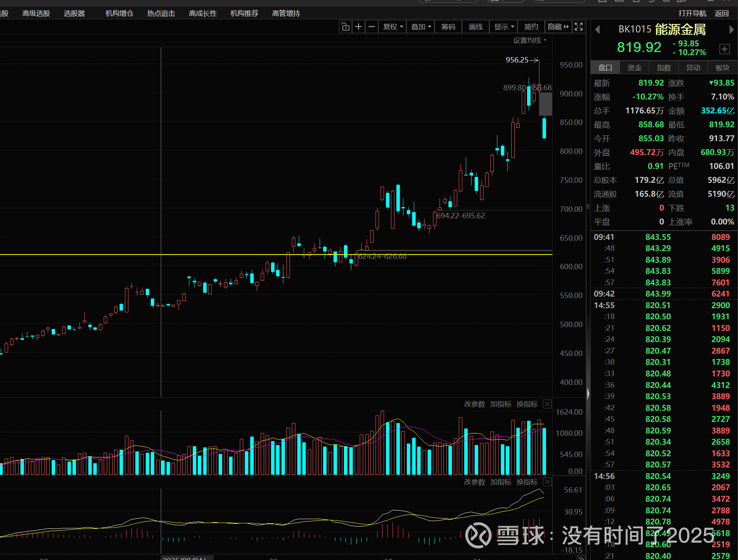Viewport: 738px width, 560px height.
Task: Click the 总值 5962亿 value
Action: coord(721,180)
